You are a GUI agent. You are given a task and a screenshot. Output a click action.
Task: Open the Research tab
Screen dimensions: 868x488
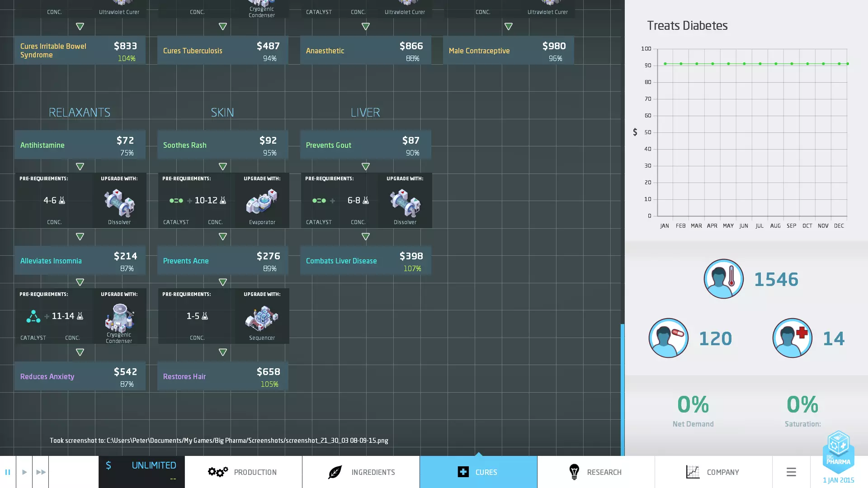click(x=595, y=472)
